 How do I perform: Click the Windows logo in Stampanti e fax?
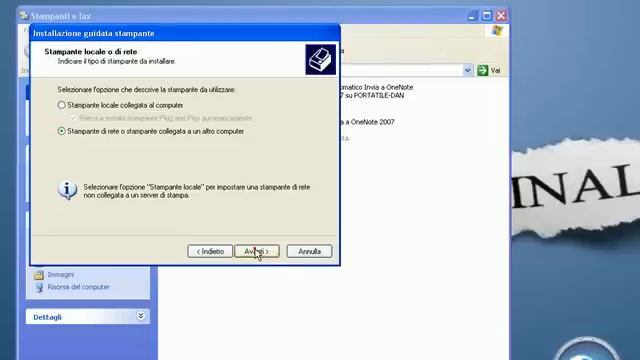point(497,31)
